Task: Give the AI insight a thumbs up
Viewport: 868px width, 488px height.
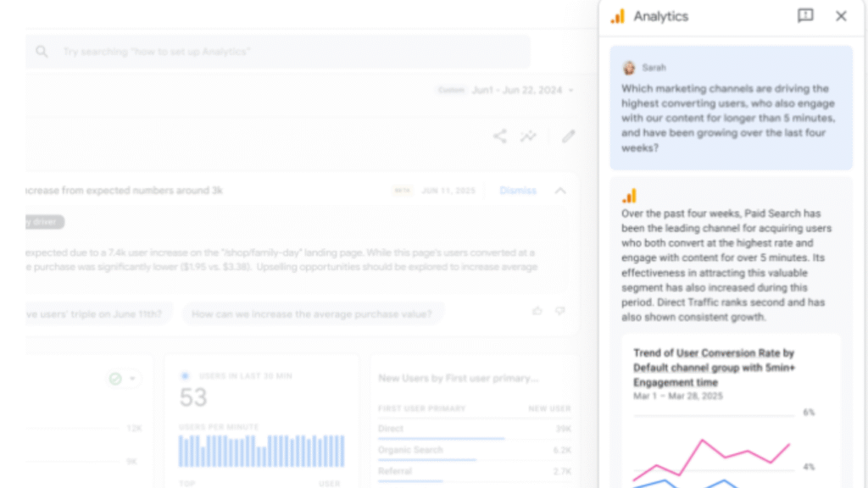Action: pyautogui.click(x=537, y=311)
